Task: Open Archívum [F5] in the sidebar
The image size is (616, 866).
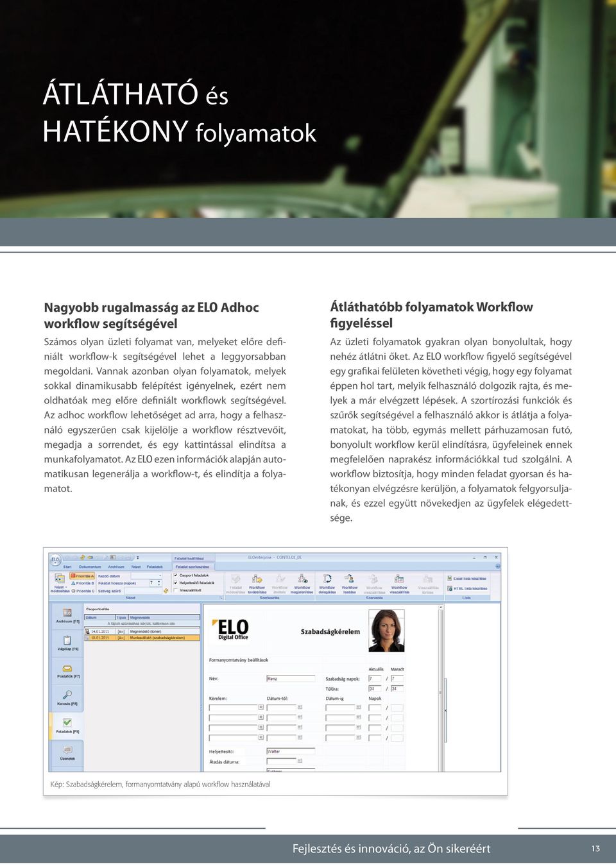Action: coord(67,616)
